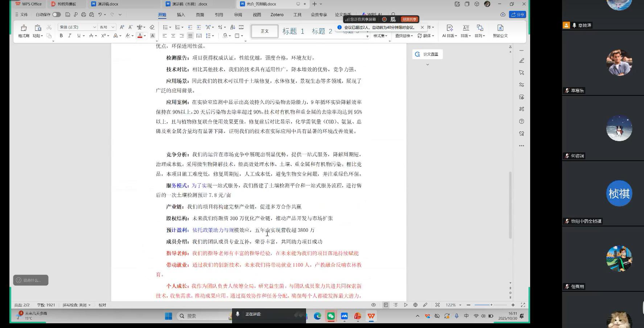Image resolution: width=644 pixels, height=328 pixels.
Task: Switch to the 插入 ribbon tab
Action: pyautogui.click(x=181, y=15)
